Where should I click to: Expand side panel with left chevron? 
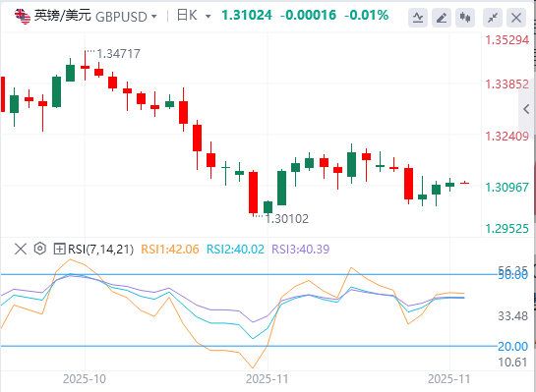(526, 109)
